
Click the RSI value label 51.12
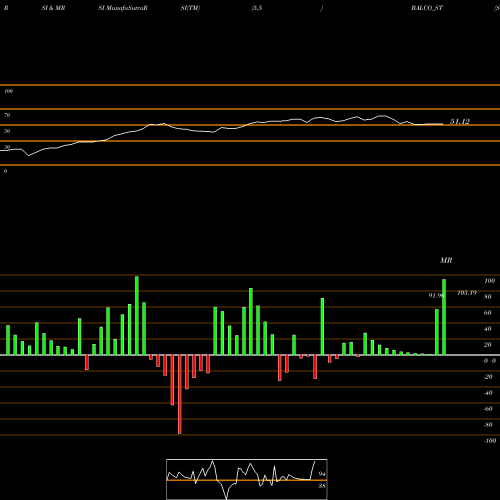[x=460, y=122]
